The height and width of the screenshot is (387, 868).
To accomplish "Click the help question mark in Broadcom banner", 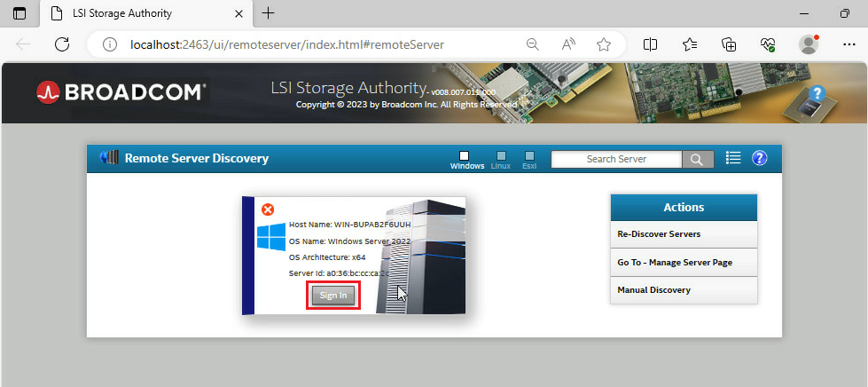I will pyautogui.click(x=817, y=93).
